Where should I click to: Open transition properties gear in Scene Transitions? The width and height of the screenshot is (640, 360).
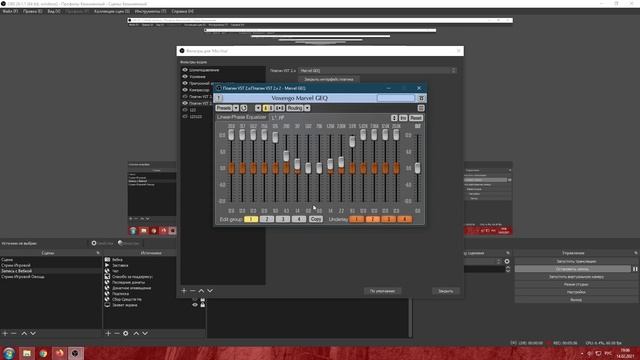(507, 261)
